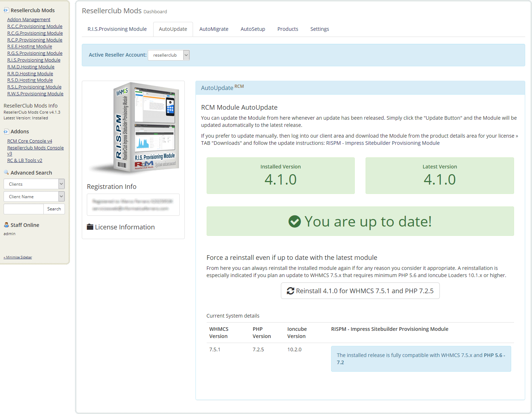532x414 pixels.
Task: Expand the Client Name field dropdown
Action: point(34,196)
